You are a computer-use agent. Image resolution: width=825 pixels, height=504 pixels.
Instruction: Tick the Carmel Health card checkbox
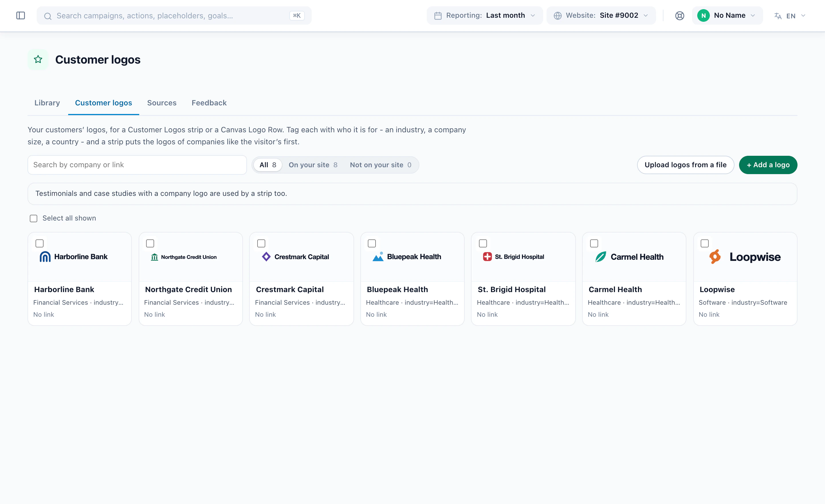594,243
